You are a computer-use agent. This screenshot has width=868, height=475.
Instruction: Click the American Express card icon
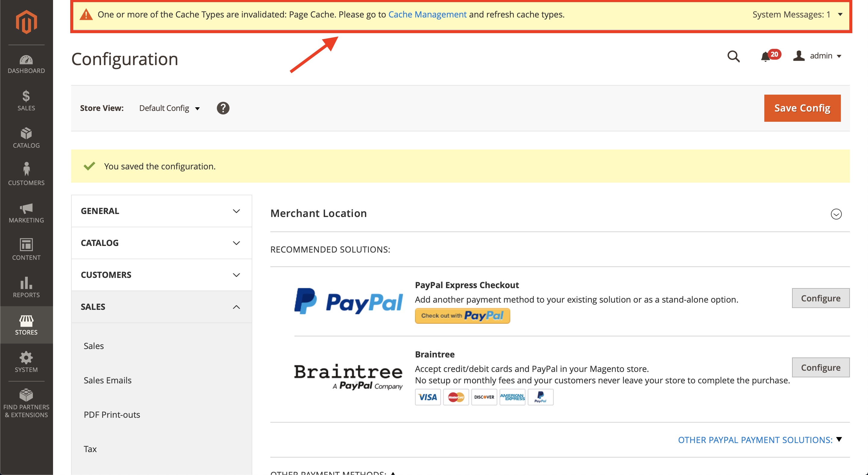click(512, 397)
